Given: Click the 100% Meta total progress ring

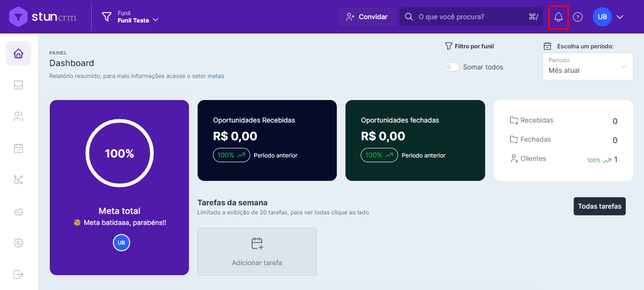Looking at the screenshot, I should (x=120, y=154).
